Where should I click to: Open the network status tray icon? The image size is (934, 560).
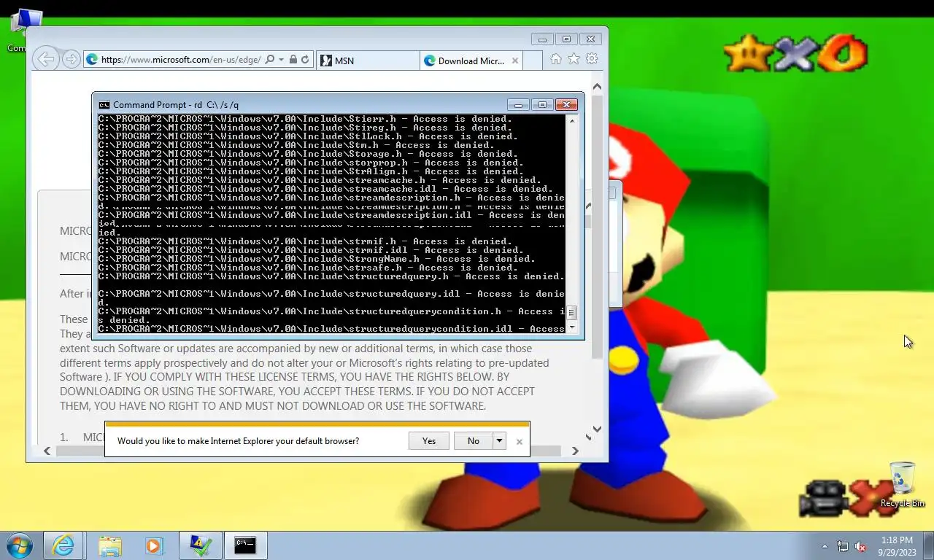(843, 546)
